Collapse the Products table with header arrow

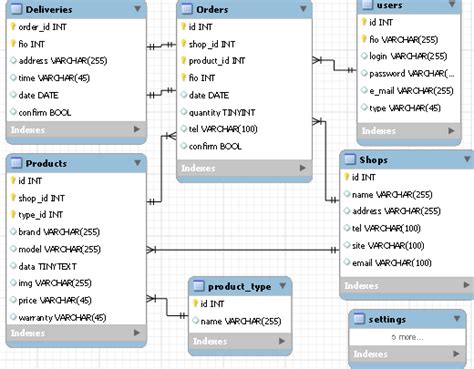coord(137,163)
